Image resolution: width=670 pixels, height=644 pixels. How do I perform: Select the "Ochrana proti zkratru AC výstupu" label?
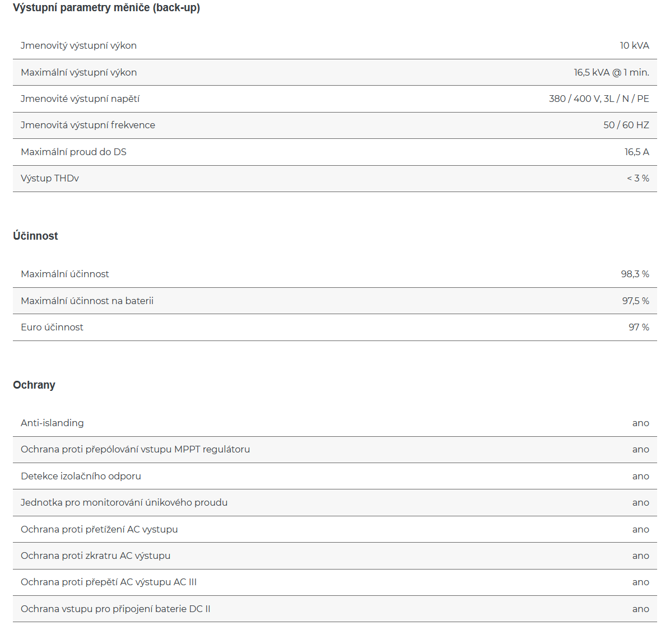tap(95, 556)
